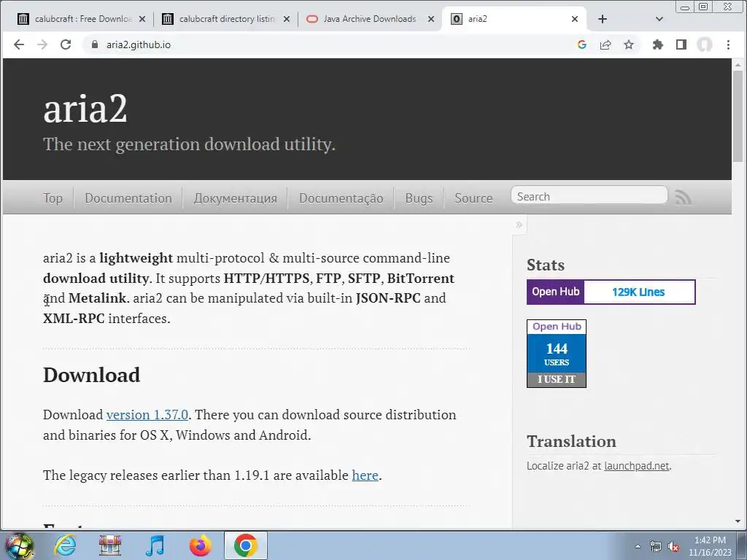Click the Open Hub 129K Lines badge
The width and height of the screenshot is (747, 560).
pyautogui.click(x=611, y=292)
